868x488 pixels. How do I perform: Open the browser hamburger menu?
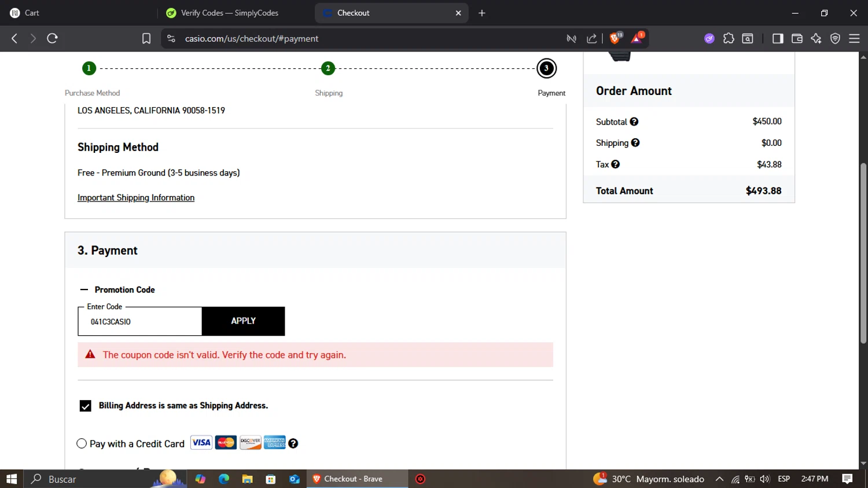854,38
